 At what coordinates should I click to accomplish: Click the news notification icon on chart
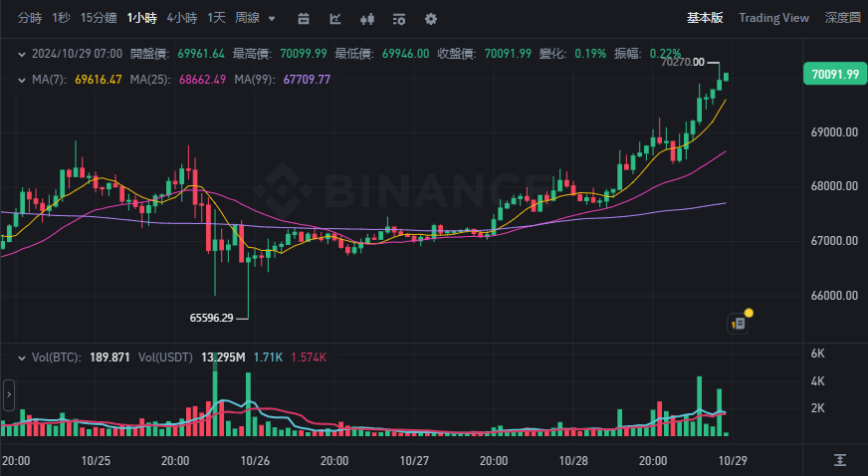(739, 322)
